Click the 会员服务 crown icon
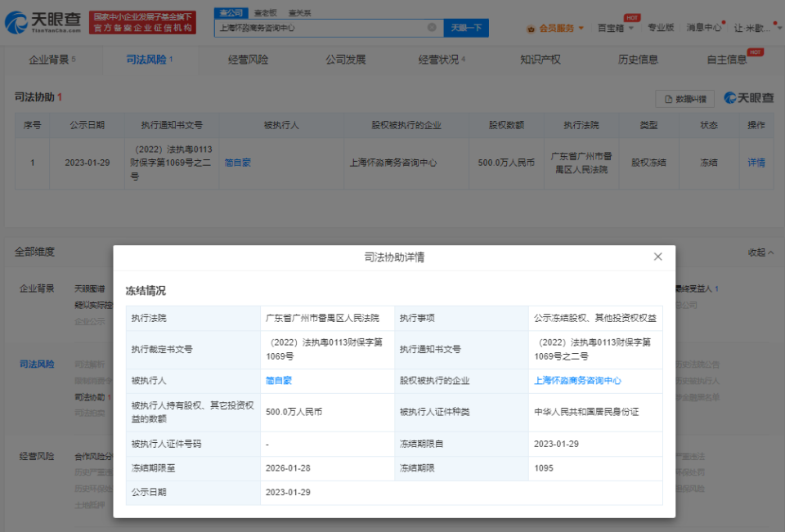The width and height of the screenshot is (785, 532). [531, 27]
